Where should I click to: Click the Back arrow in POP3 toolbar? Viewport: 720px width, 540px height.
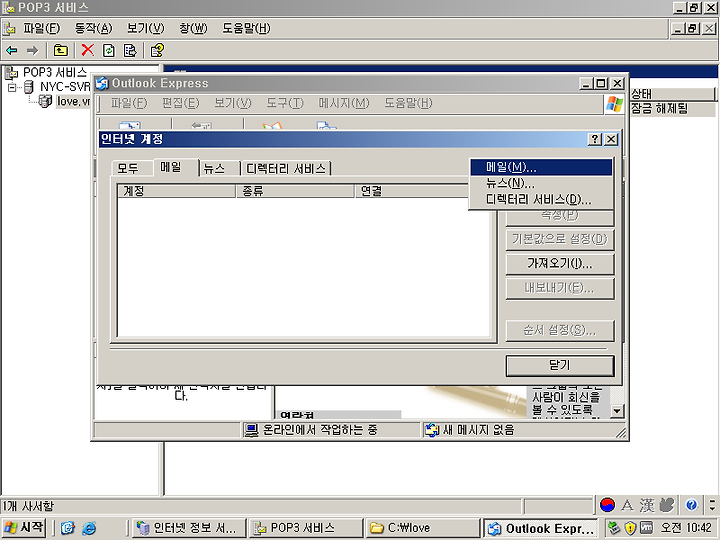12,50
